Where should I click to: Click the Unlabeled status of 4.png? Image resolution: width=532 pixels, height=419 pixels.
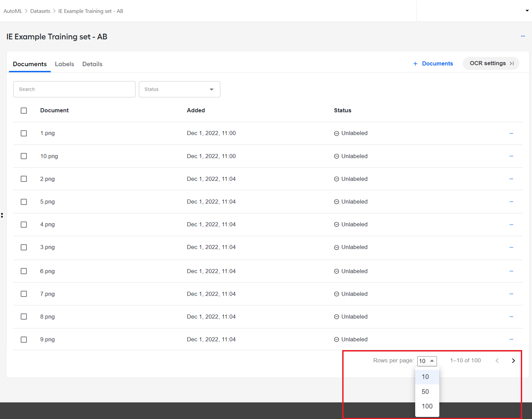click(351, 224)
